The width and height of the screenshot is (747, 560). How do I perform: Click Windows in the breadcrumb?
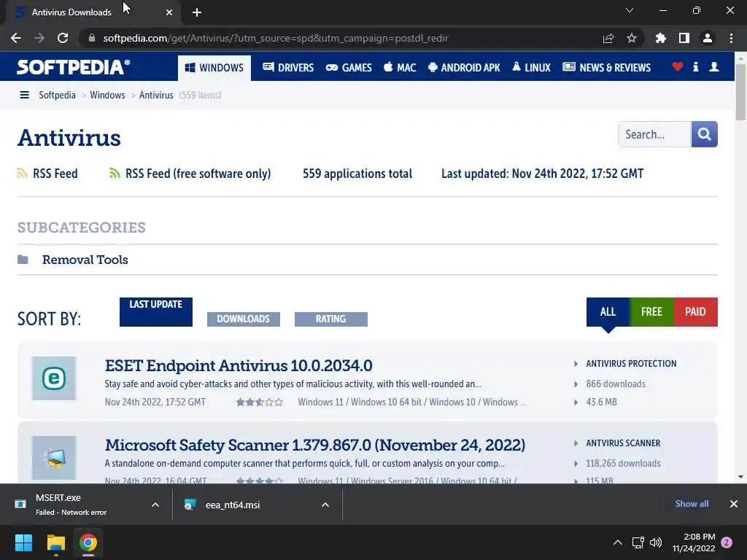tap(107, 96)
